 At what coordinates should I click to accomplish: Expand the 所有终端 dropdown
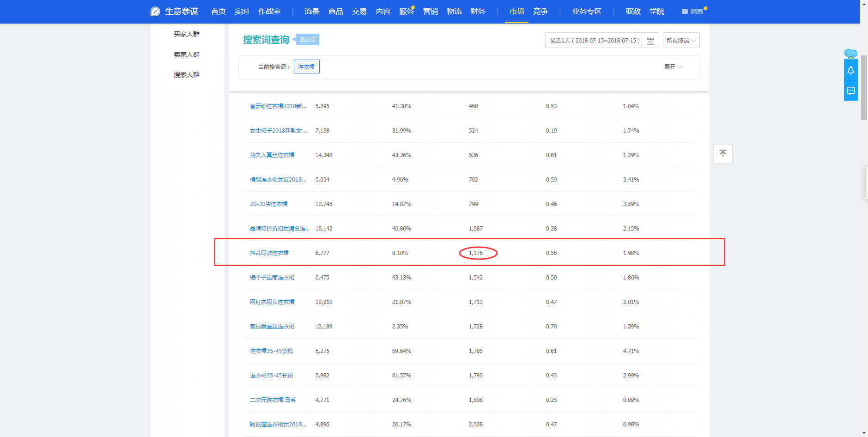(x=681, y=41)
